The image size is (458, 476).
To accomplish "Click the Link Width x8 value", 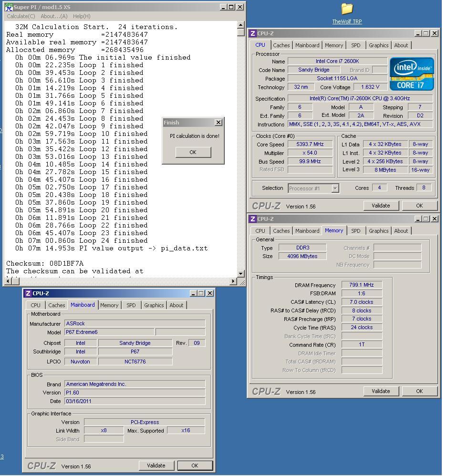I will point(104,431).
